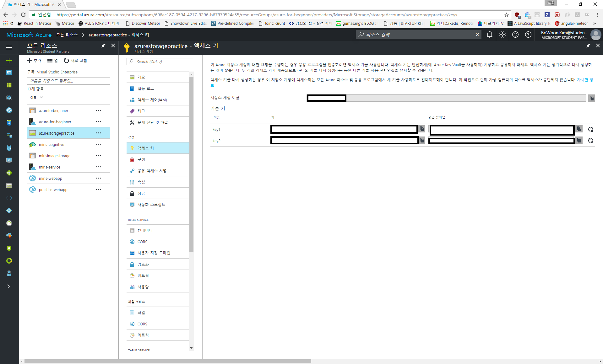
Task: Clear the resource search box
Action: 477,35
